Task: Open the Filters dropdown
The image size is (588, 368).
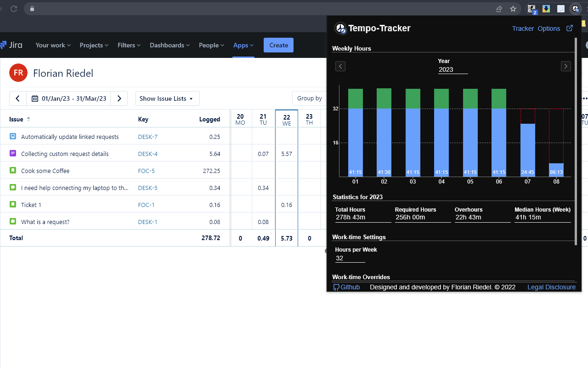Action: pyautogui.click(x=129, y=45)
